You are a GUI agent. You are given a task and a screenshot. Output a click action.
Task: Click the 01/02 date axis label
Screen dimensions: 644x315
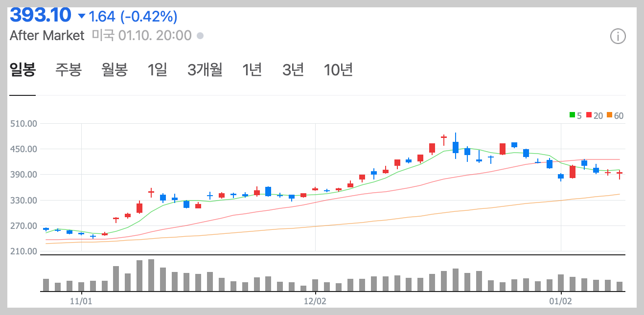(561, 300)
